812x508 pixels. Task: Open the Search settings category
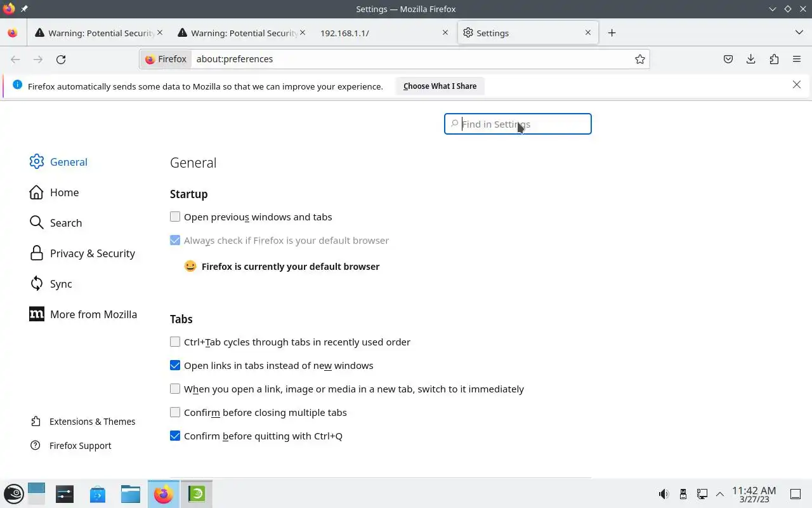(56, 223)
